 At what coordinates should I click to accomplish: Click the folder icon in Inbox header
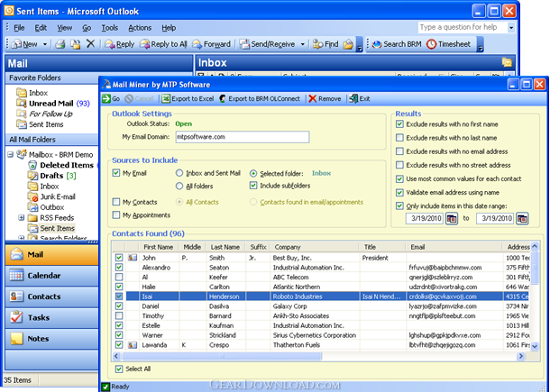(x=507, y=63)
